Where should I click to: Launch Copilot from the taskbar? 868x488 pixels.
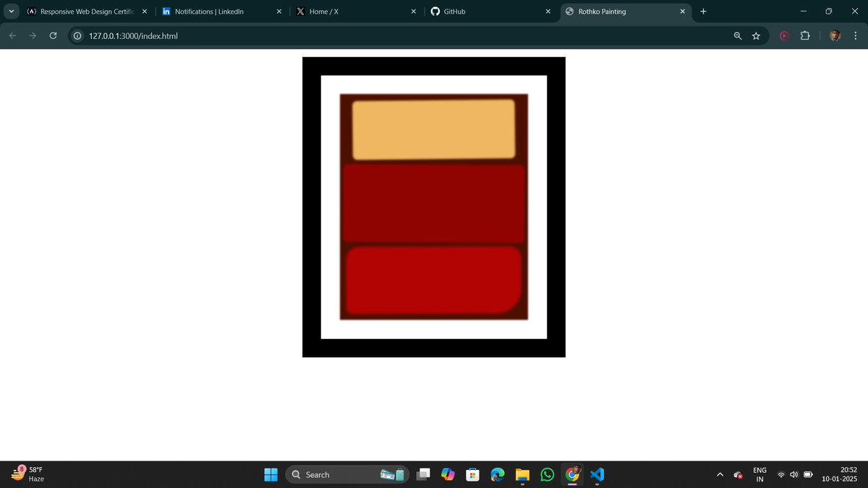(448, 475)
